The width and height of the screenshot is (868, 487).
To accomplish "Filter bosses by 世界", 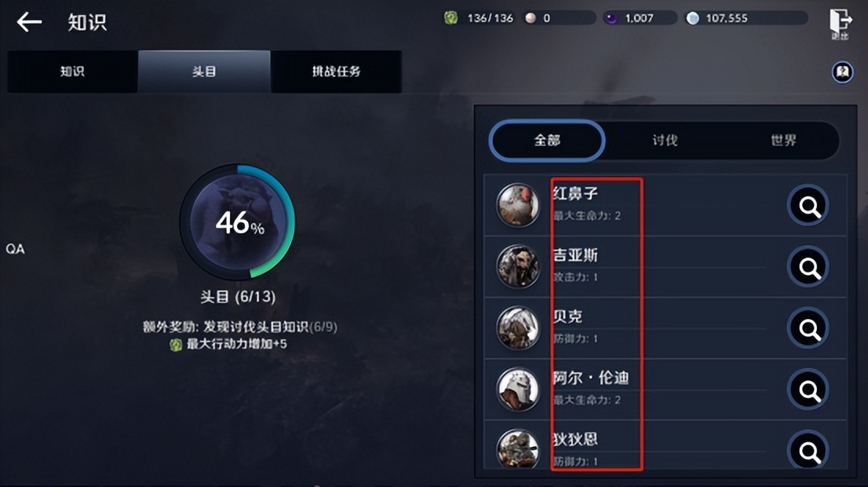I will coord(783,140).
